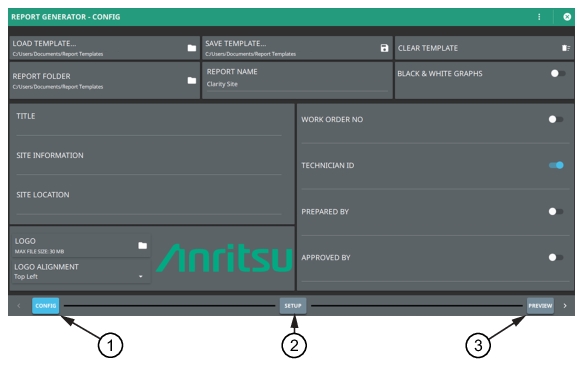This screenshot has height=370, width=583.
Task: Toggle Black & White Graphs switch
Action: tap(558, 73)
